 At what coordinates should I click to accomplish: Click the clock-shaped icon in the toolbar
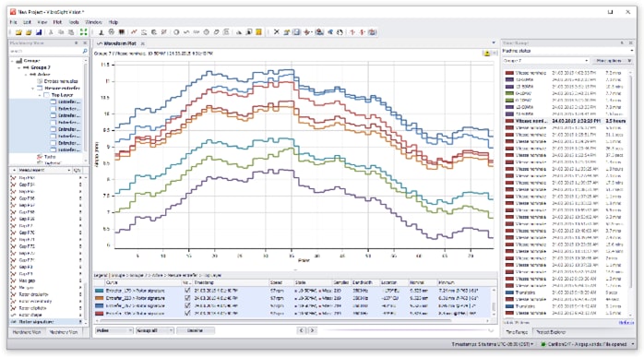206,32
